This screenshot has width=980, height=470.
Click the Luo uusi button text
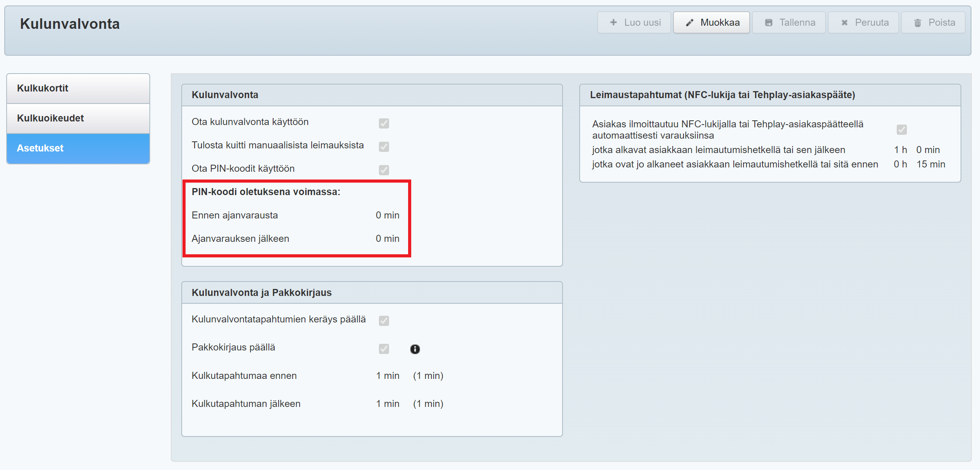642,23
